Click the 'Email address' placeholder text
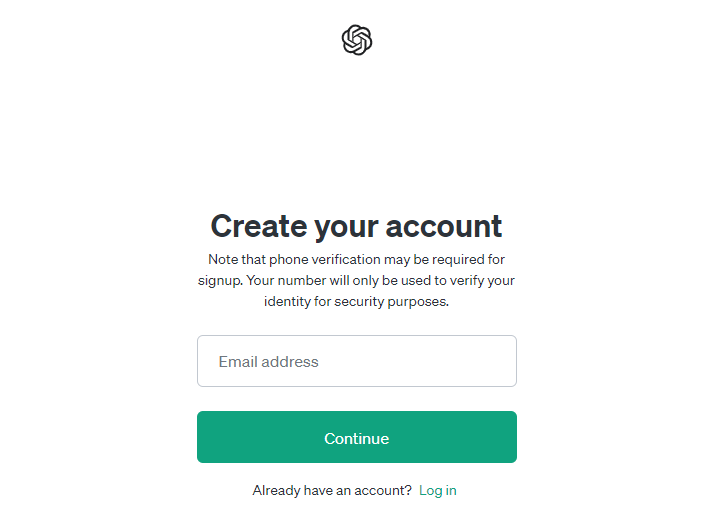Screen dimensions: 723x512 coord(269,362)
